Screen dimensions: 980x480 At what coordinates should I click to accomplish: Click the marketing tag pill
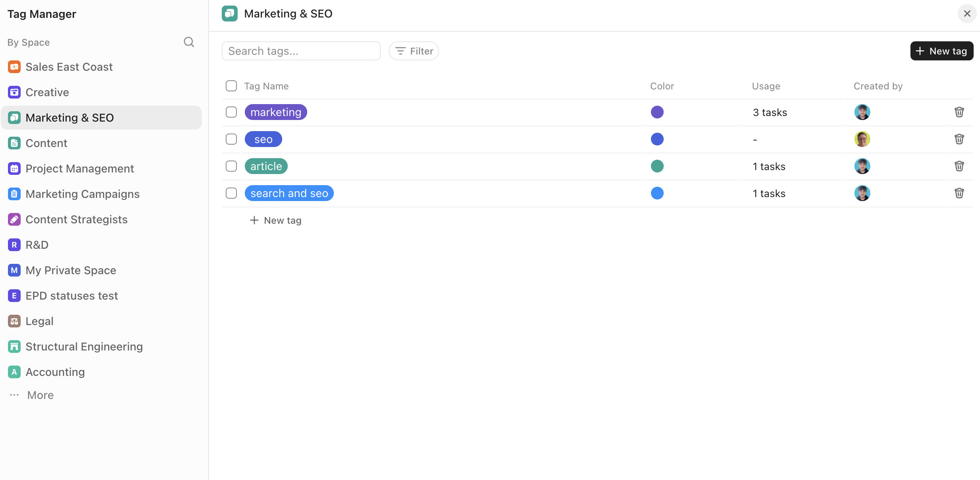[276, 112]
